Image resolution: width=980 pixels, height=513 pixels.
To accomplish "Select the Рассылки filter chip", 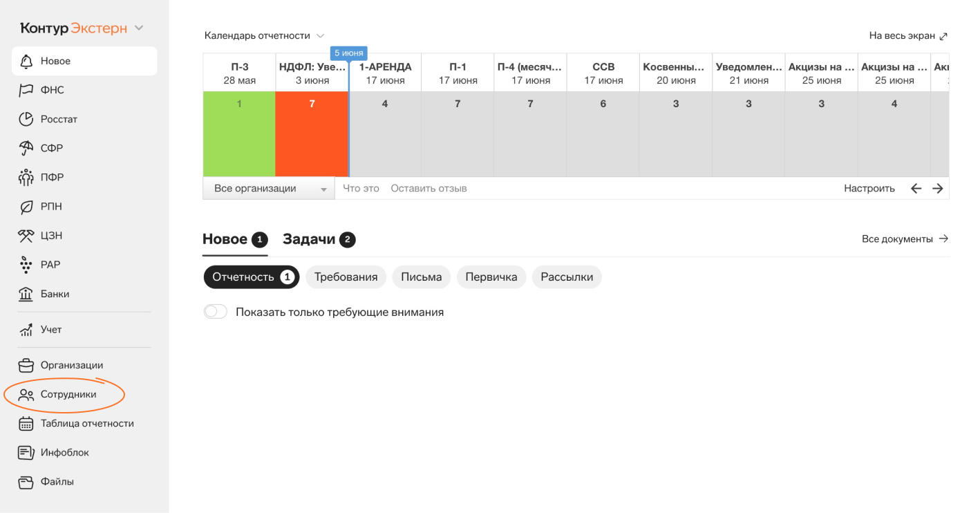I will (x=567, y=277).
